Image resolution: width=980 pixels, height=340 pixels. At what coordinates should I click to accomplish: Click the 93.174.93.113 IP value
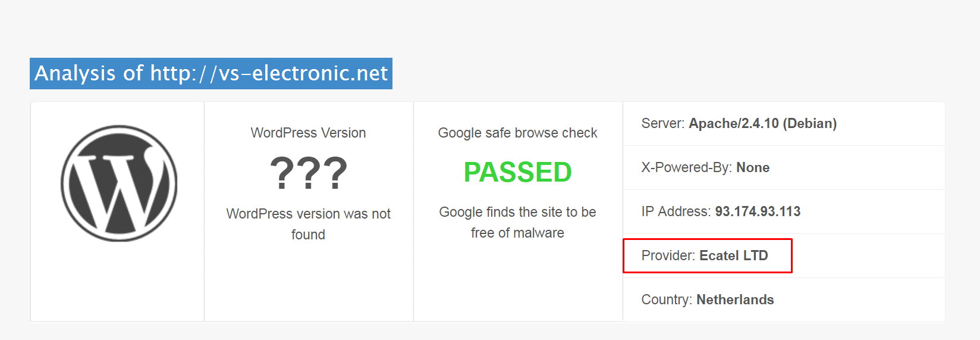758,211
